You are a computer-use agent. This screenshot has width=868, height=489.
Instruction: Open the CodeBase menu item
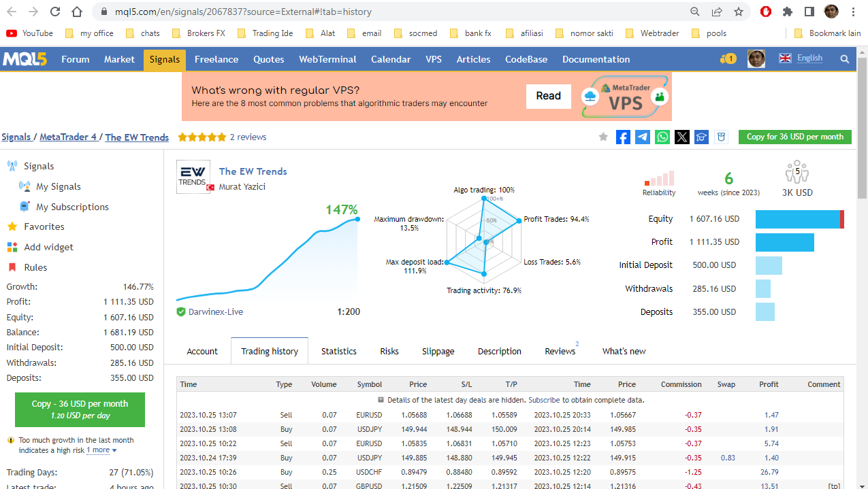click(526, 59)
